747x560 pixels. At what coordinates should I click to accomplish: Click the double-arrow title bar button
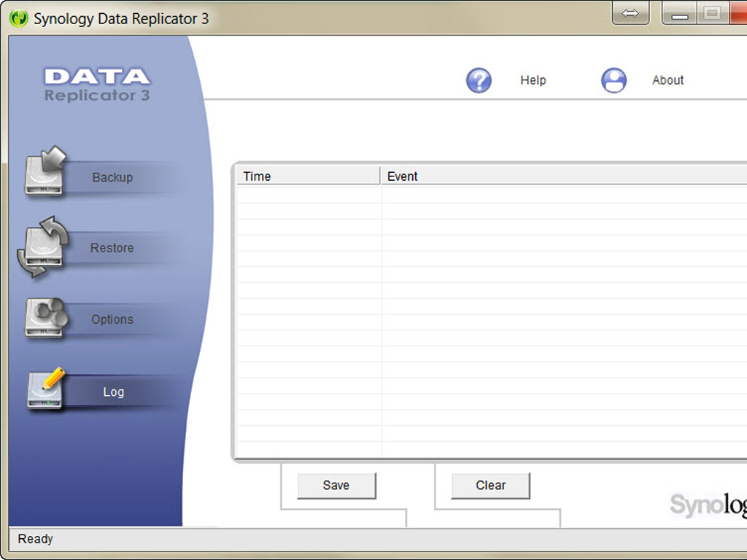[x=630, y=13]
